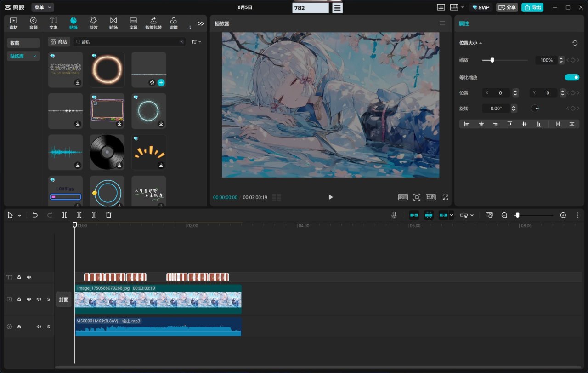This screenshot has height=373, width=588.
Task: Mute the audio track M500001M6iit3L8nVj
Action: coord(39,327)
